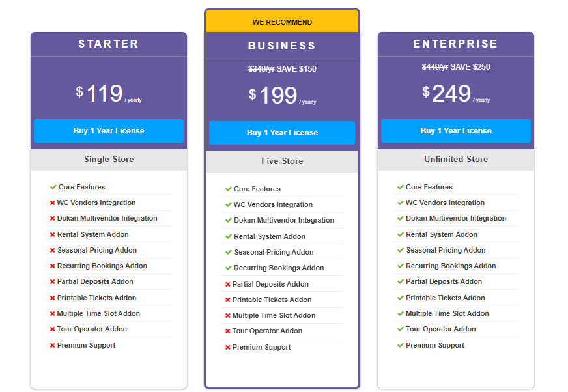Click the red cross beside Seasonal Pricing Addon in Starter
The image size is (568, 392).
click(52, 250)
